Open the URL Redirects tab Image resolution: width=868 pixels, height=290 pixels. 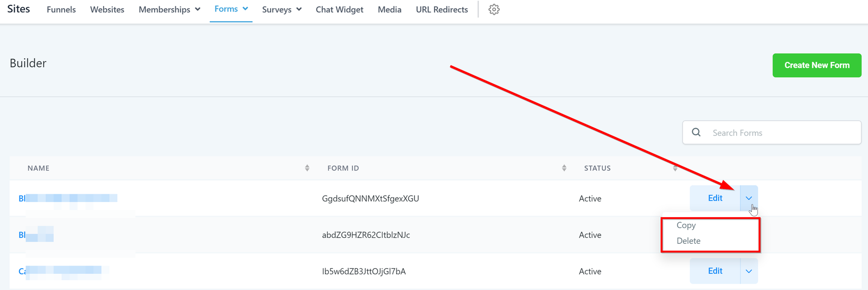point(442,10)
